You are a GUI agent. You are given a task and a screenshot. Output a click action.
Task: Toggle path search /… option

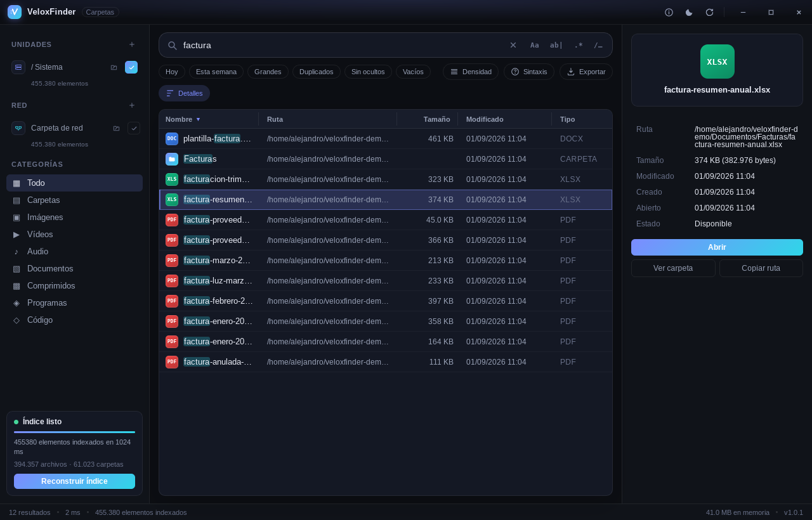(x=598, y=45)
